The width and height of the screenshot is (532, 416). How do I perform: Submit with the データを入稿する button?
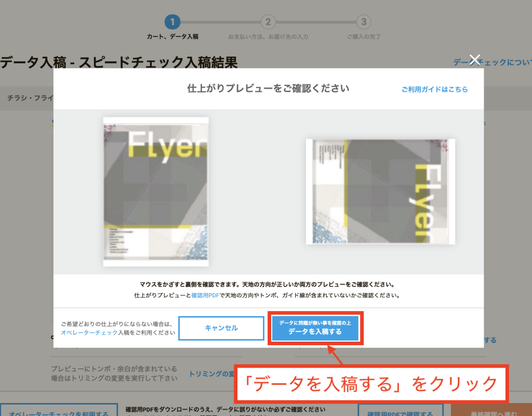(x=315, y=328)
